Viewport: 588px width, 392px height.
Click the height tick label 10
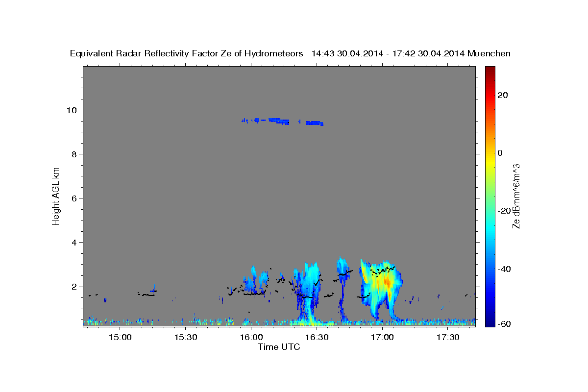[73, 110]
